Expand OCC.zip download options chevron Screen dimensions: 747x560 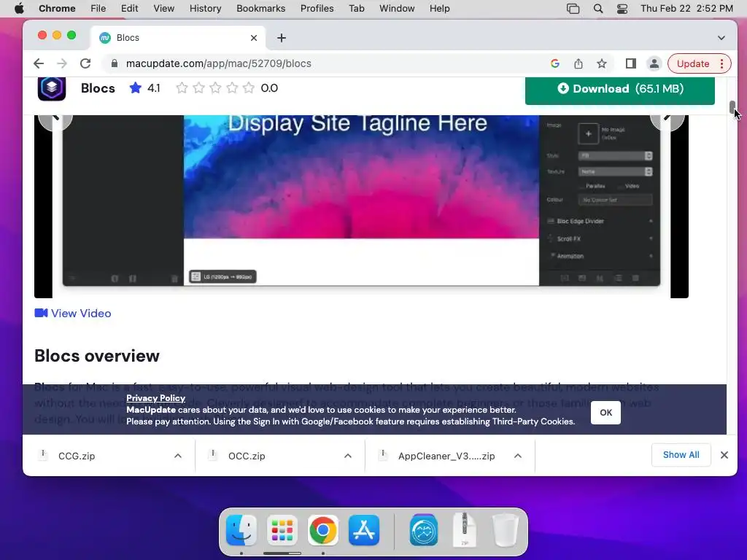pos(348,456)
